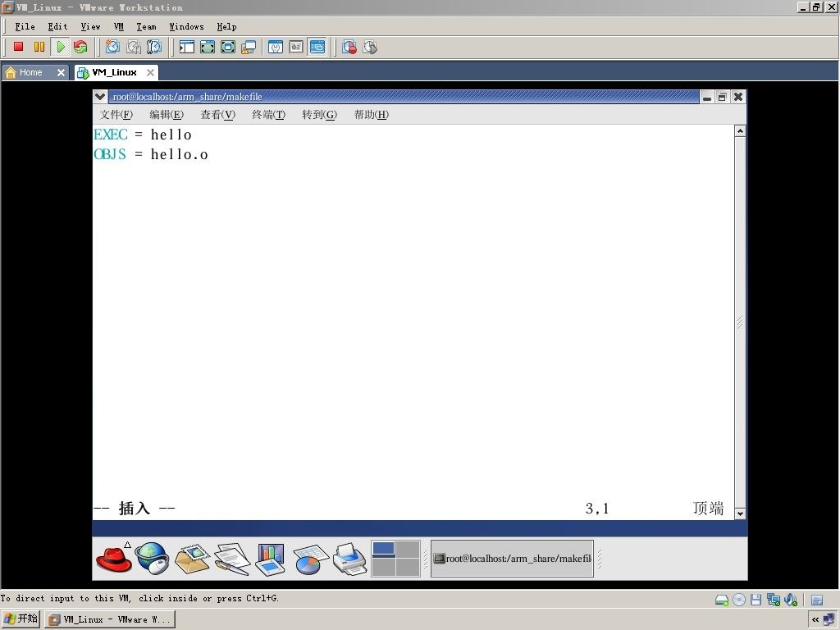Switch to the first workspace in pager
Viewport: 840px width, 630px height.
pos(384,549)
